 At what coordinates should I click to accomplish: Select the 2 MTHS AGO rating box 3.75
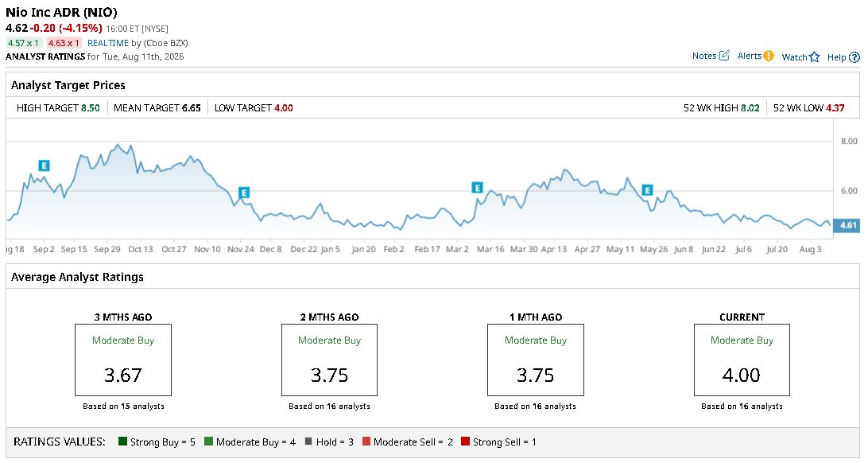point(329,360)
